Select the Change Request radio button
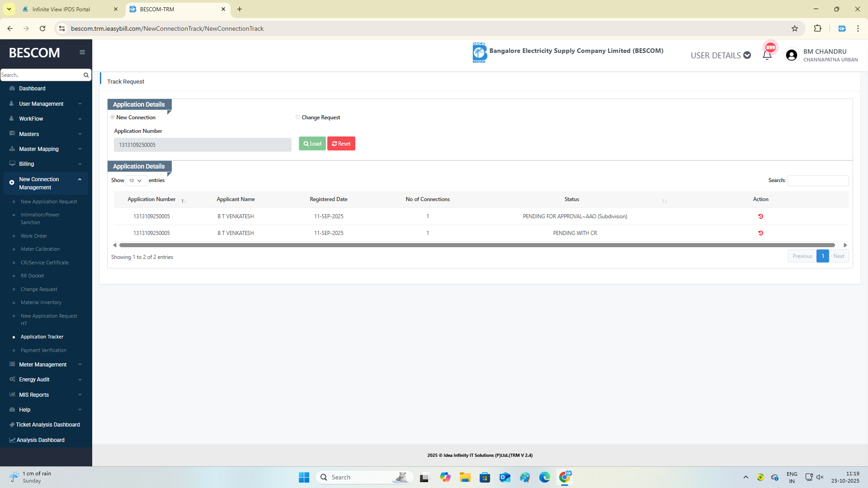The width and height of the screenshot is (868, 488). coord(298,117)
